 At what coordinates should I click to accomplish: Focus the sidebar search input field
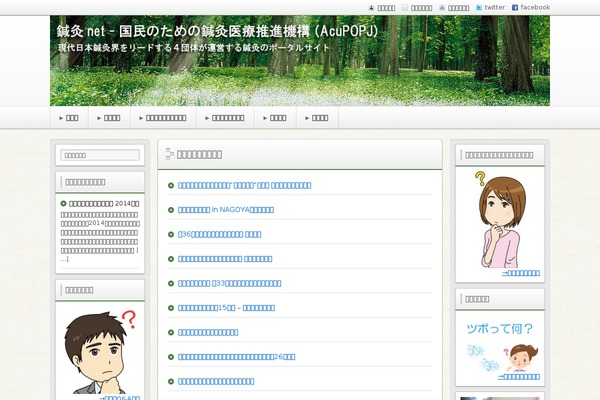click(100, 155)
